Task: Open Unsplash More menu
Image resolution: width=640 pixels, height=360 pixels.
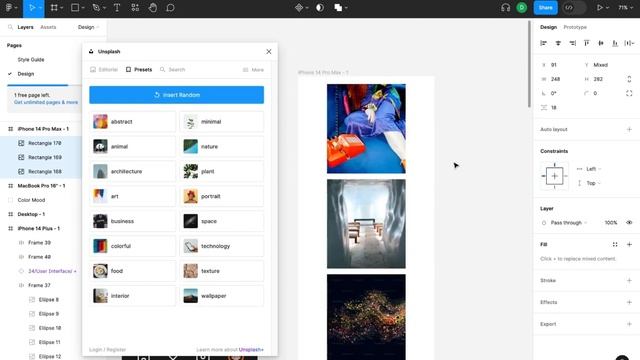Action: 253,70
